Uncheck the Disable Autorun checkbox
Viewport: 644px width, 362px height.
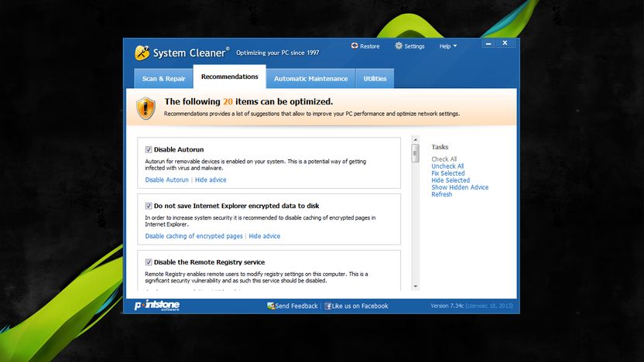(x=149, y=149)
